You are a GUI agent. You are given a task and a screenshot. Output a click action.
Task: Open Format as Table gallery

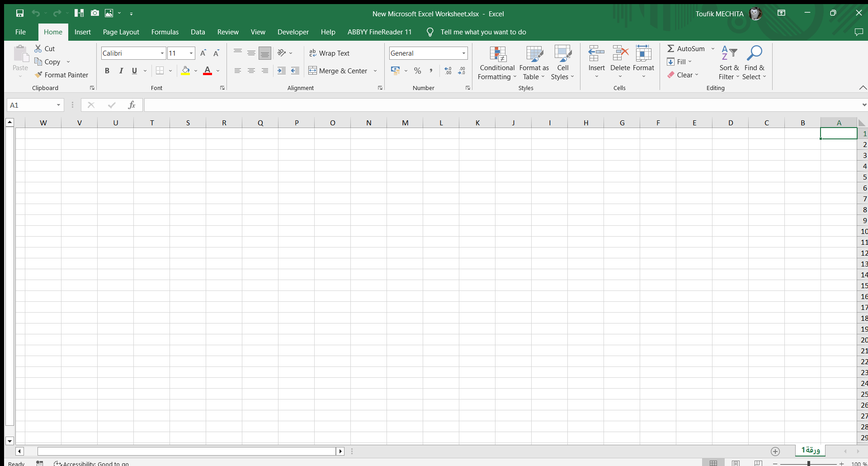[x=534, y=63]
